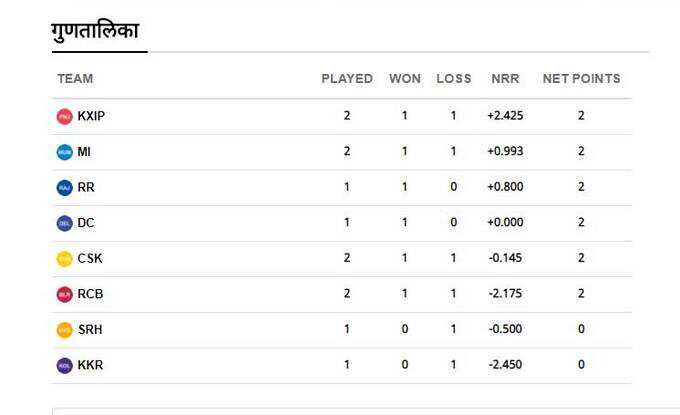This screenshot has height=415, width=680.
Task: Click the KXIP team logo icon
Action: (x=65, y=116)
